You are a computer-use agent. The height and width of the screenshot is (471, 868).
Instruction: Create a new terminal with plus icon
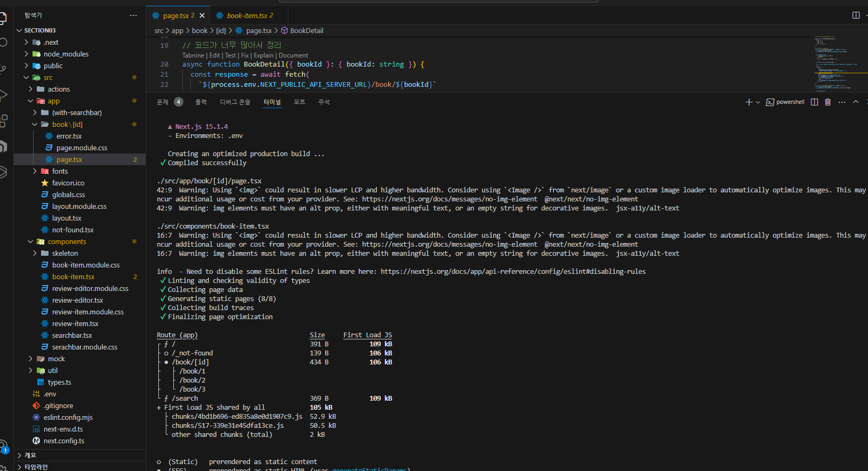(x=749, y=102)
